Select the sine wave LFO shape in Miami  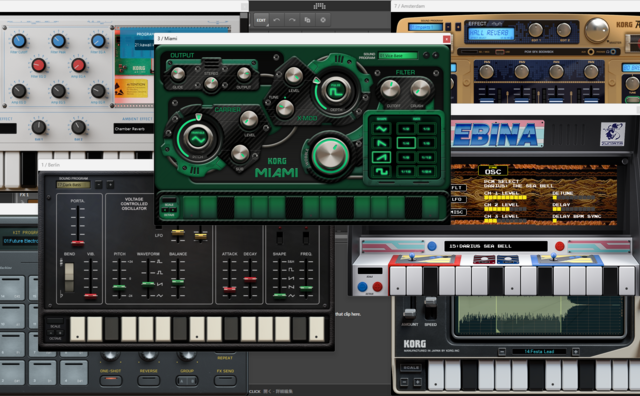coord(381,129)
